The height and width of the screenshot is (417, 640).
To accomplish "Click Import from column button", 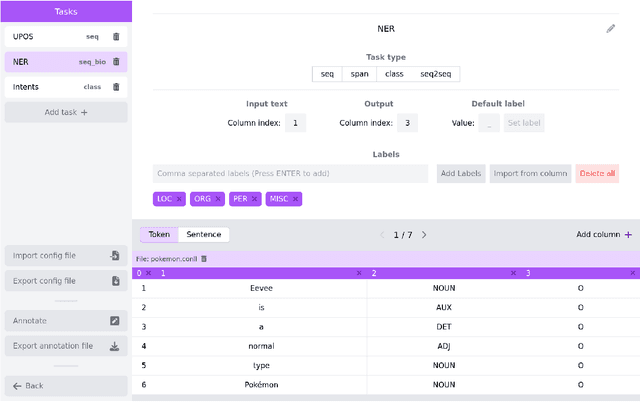I will tap(530, 173).
